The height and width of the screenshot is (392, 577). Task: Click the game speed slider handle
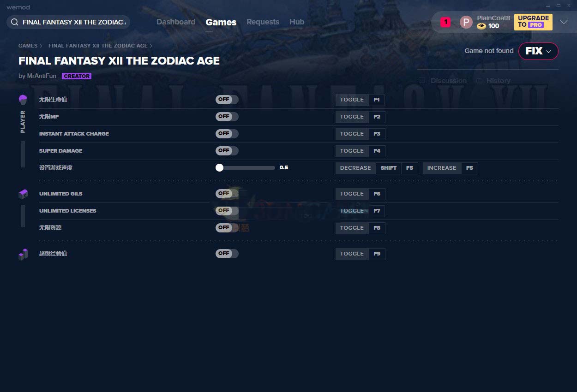point(220,168)
